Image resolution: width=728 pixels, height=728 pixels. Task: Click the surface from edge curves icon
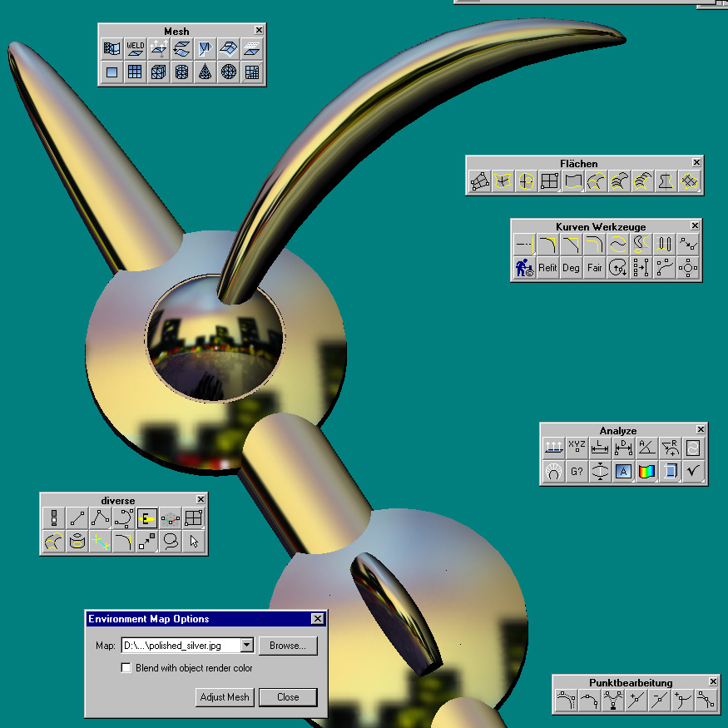[503, 181]
